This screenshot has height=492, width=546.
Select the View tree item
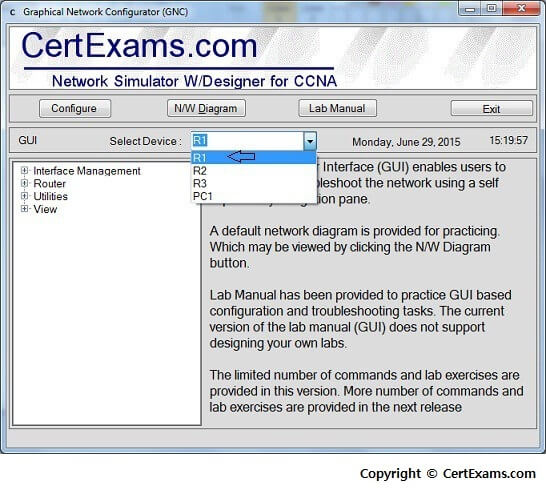point(45,209)
